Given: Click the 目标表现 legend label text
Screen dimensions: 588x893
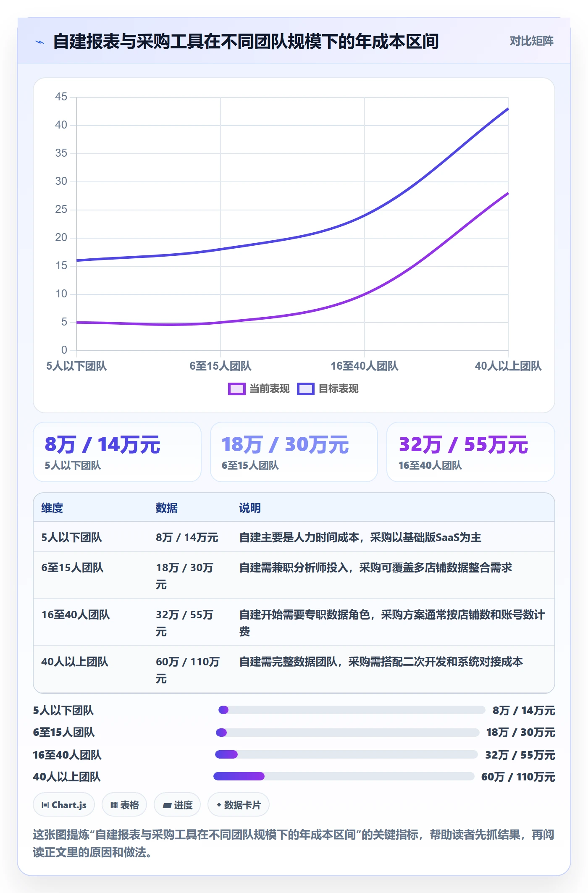Looking at the screenshot, I should [339, 389].
